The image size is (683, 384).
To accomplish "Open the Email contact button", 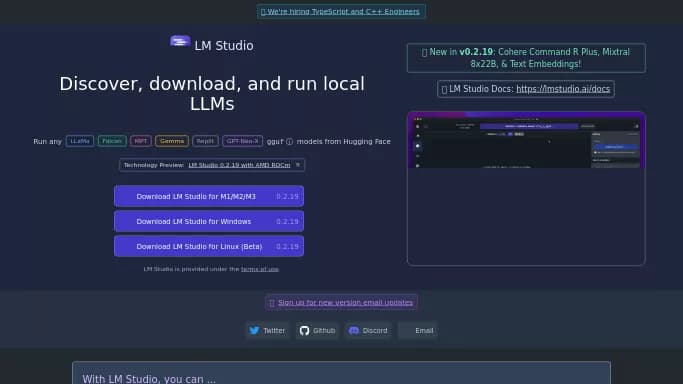I will click(418, 330).
